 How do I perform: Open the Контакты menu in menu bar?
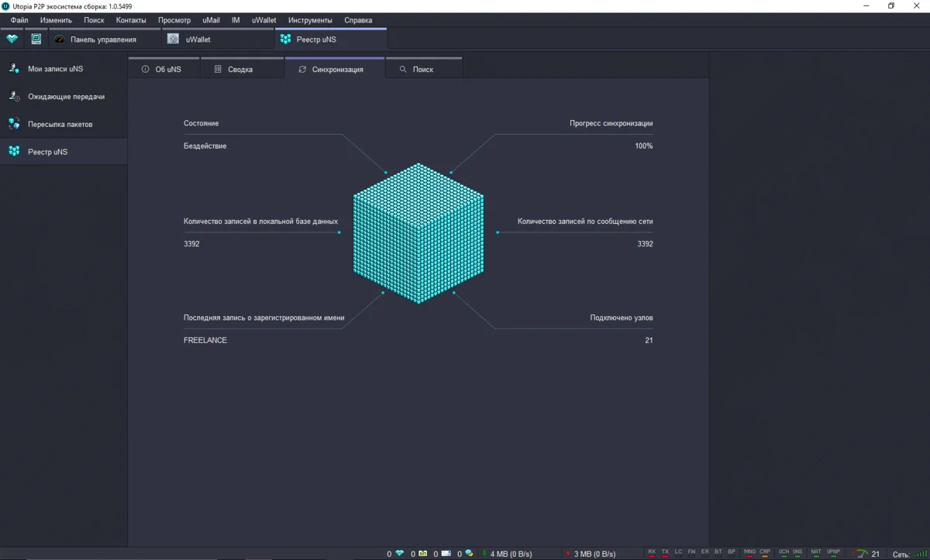(131, 20)
